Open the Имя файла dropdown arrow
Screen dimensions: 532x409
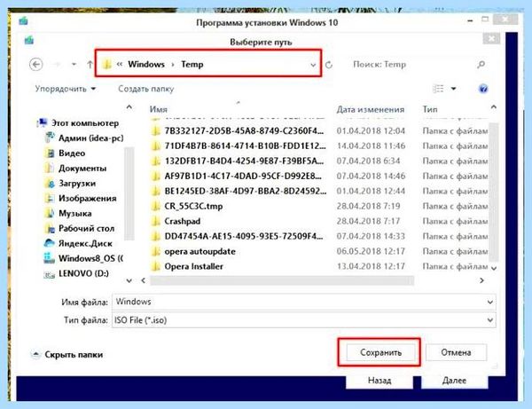(x=490, y=302)
